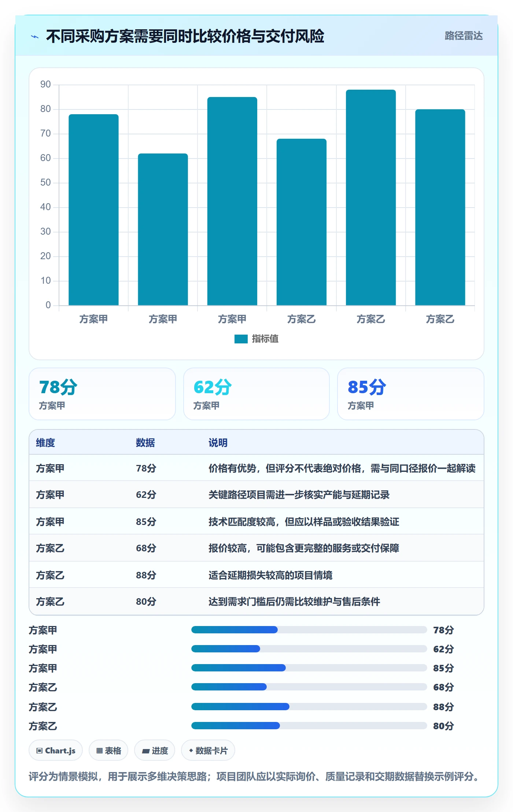Click the progress bar labeled 80分

point(309,726)
